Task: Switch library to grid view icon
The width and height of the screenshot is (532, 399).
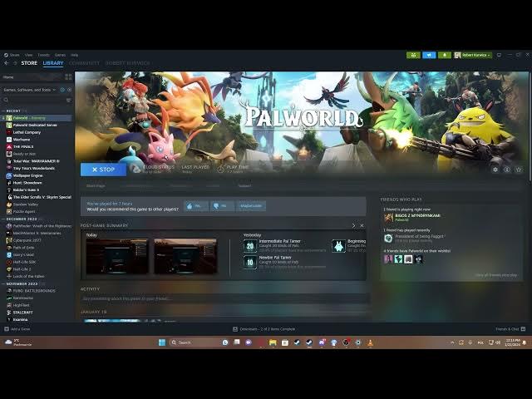Action: (x=68, y=77)
